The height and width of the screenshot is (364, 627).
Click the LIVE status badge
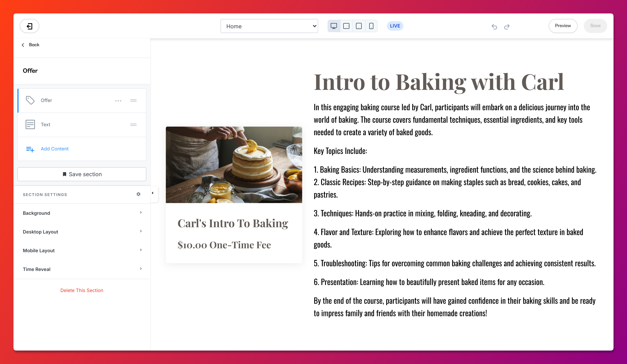395,26
